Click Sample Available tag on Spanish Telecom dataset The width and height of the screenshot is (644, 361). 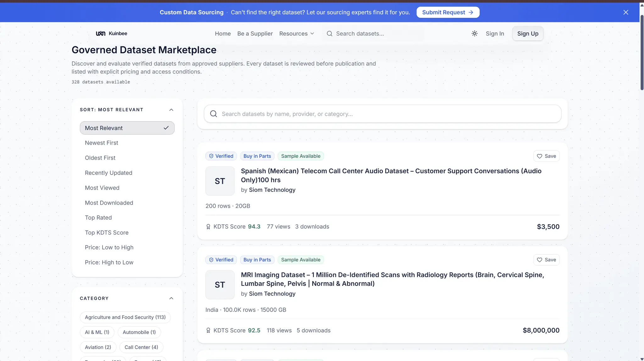pyautogui.click(x=301, y=156)
